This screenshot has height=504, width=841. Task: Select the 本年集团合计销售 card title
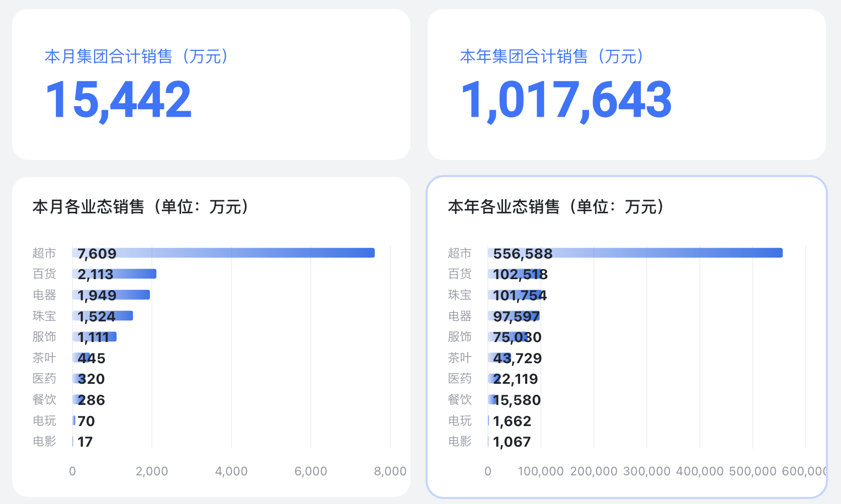tap(552, 56)
